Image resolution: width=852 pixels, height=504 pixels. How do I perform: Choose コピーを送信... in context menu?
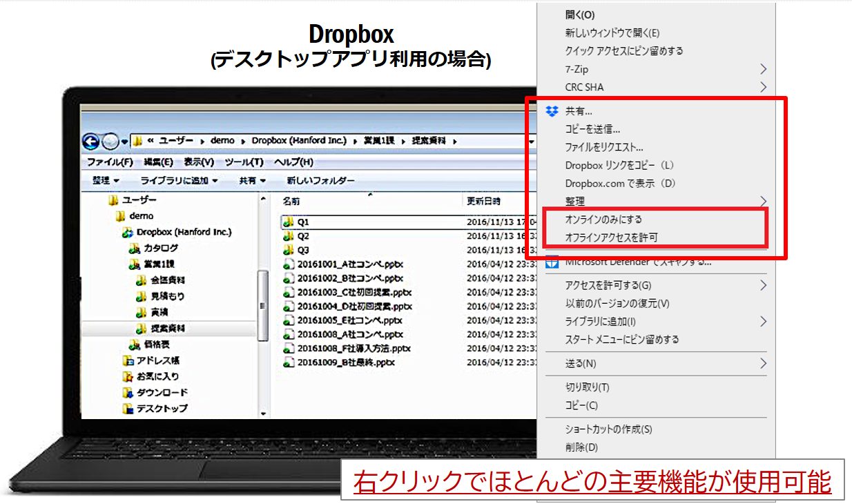coord(592,129)
